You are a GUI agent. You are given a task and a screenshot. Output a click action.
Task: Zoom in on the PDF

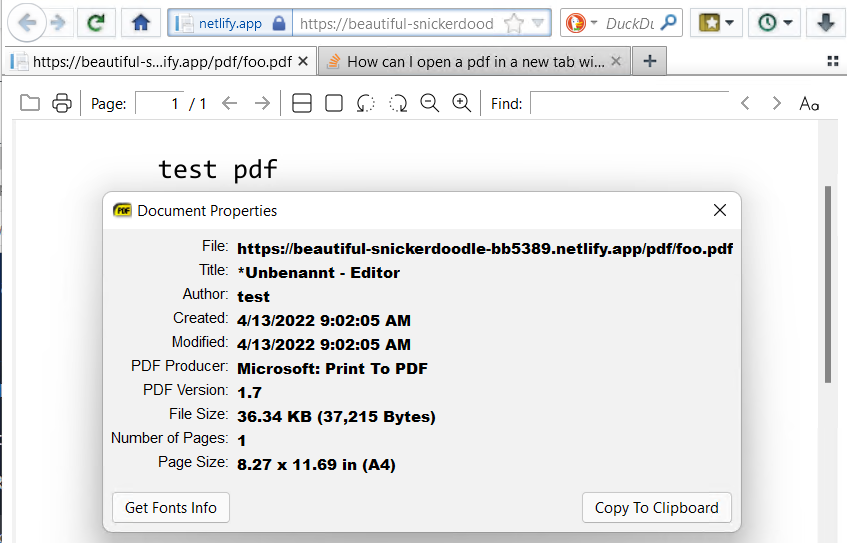tap(462, 103)
